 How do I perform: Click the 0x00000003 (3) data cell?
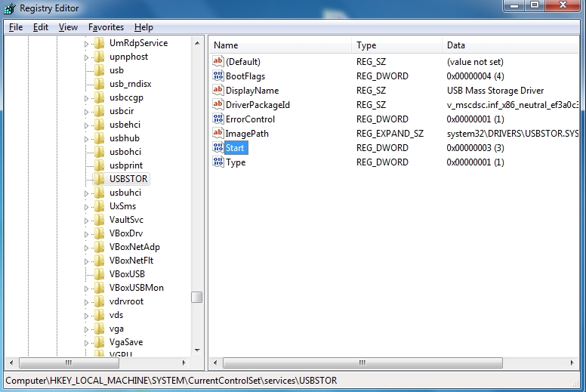pyautogui.click(x=475, y=148)
